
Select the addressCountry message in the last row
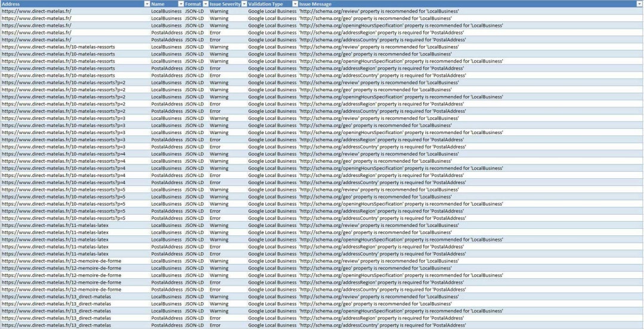tap(382, 325)
